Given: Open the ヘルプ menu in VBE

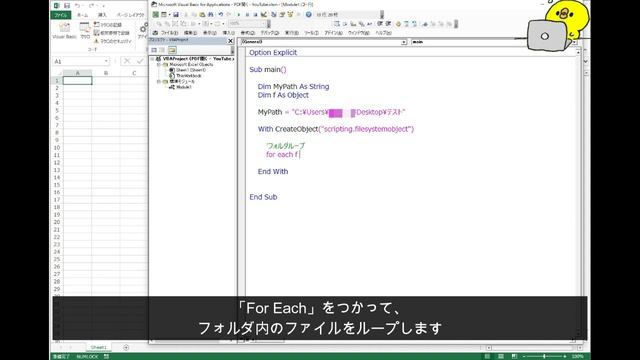Looking at the screenshot, I should (384, 33).
